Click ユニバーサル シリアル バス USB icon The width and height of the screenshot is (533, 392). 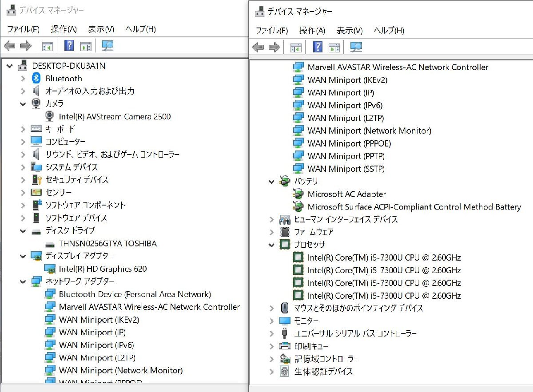(285, 333)
